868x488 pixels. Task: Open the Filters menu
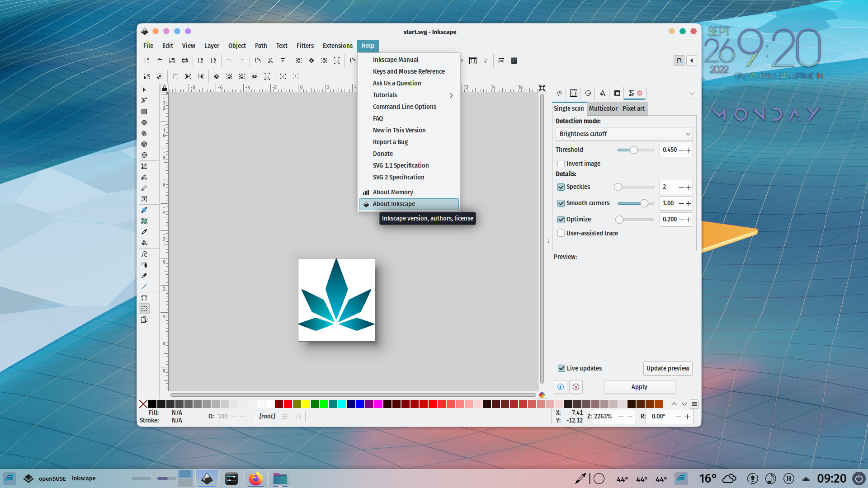[305, 46]
